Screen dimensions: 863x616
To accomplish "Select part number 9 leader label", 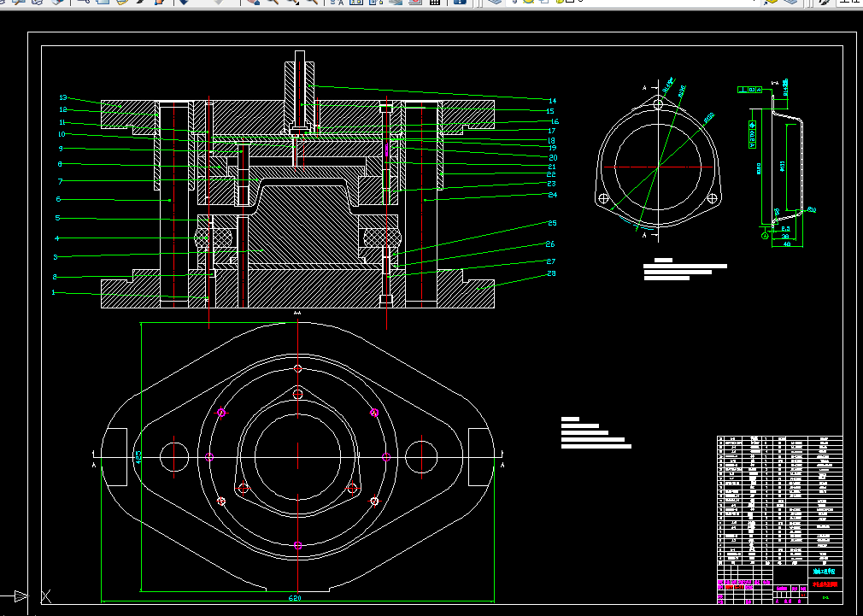I will pos(61,149).
